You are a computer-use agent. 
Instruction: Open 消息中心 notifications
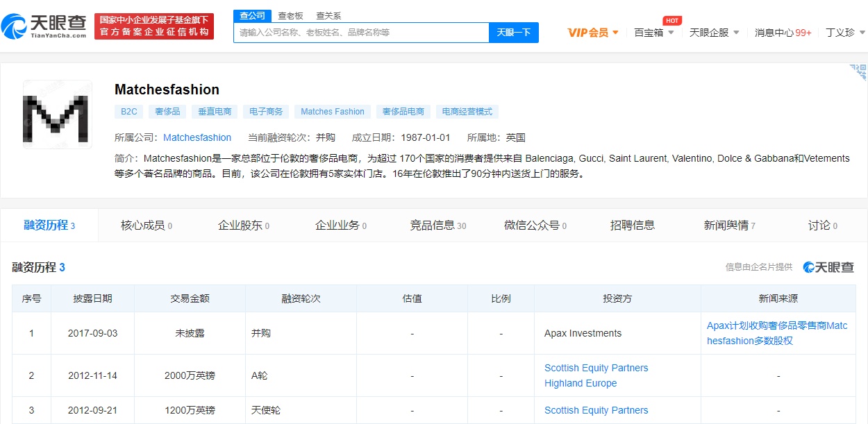(x=783, y=33)
